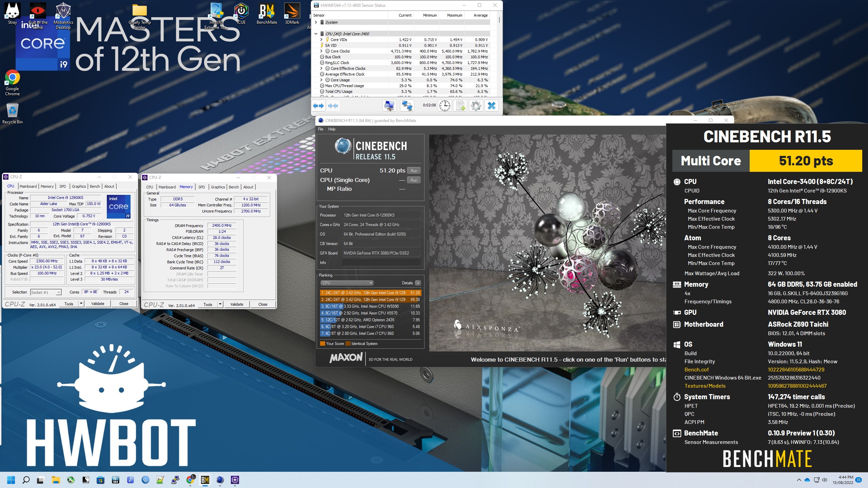Show hidden system tray icons chevron
Image resolution: width=868 pixels, height=488 pixels.
799,480
